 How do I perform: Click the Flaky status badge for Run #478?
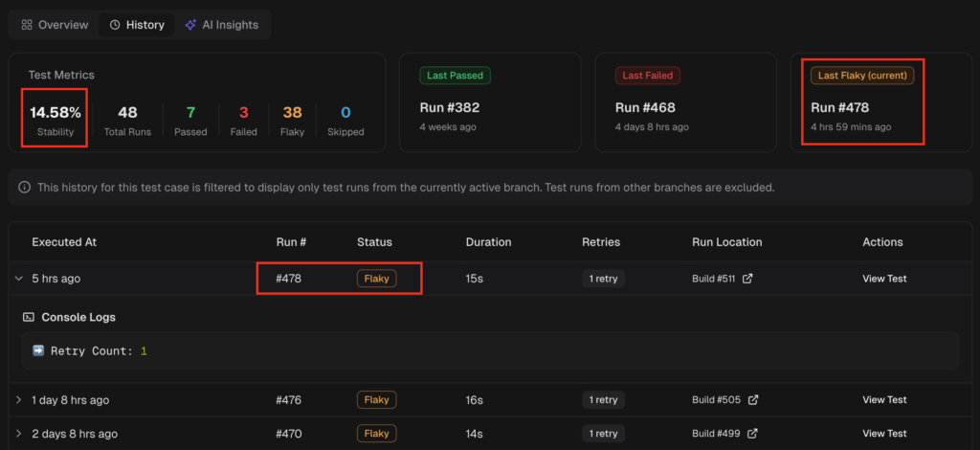click(x=376, y=279)
